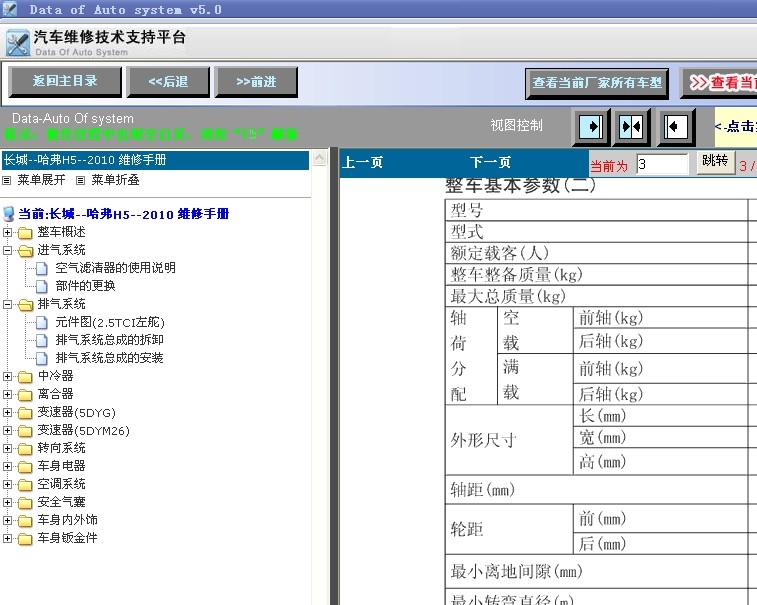The width and height of the screenshot is (757, 605).
Task: Click the wrench logo of 汽车维修技术支持平台
Action: (17, 43)
